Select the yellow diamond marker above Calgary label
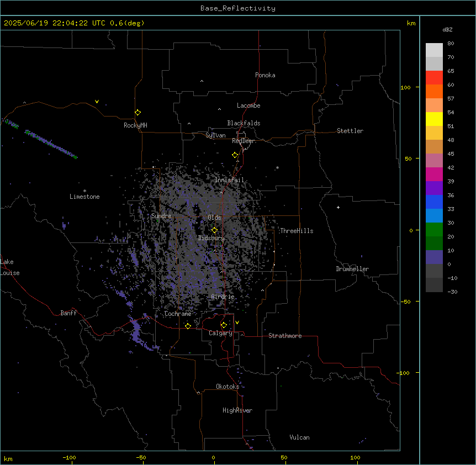 [x=224, y=325]
